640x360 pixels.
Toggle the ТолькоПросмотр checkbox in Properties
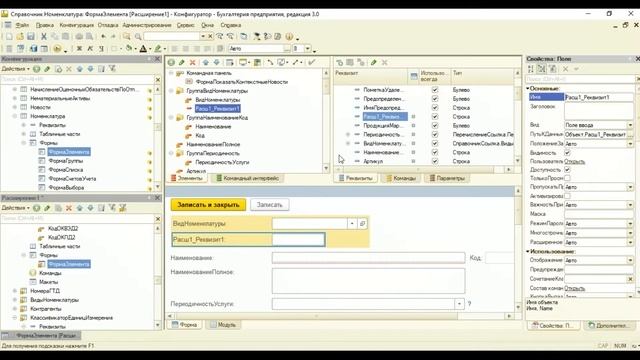[567, 178]
